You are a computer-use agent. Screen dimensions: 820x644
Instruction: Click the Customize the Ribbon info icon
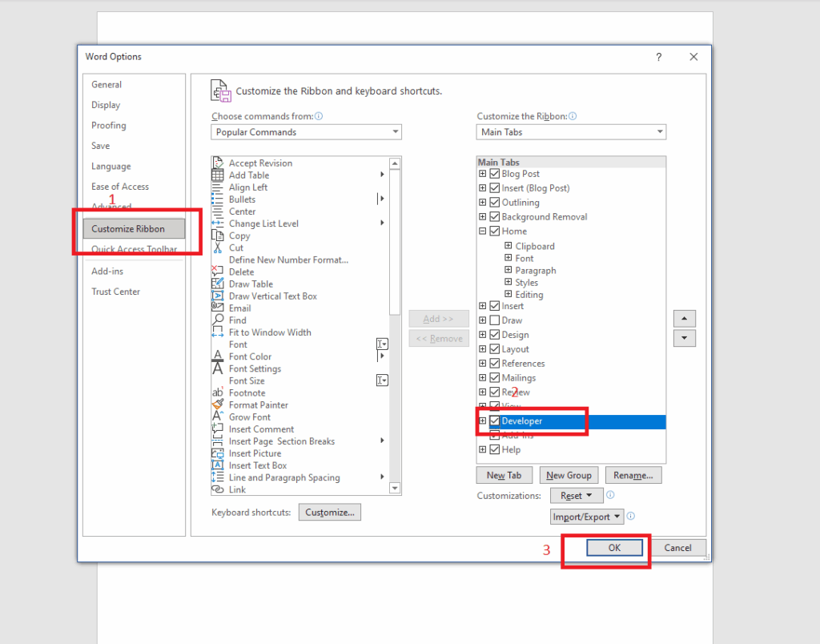coord(573,116)
